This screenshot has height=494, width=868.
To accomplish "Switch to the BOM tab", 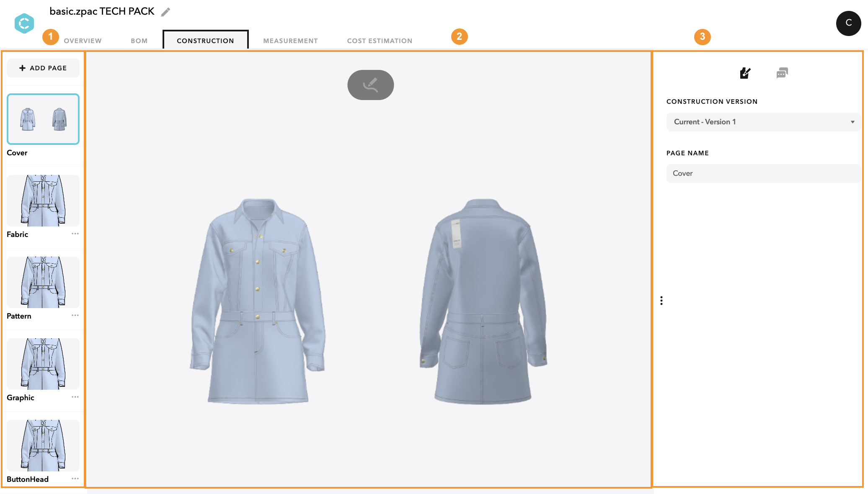I will point(139,41).
